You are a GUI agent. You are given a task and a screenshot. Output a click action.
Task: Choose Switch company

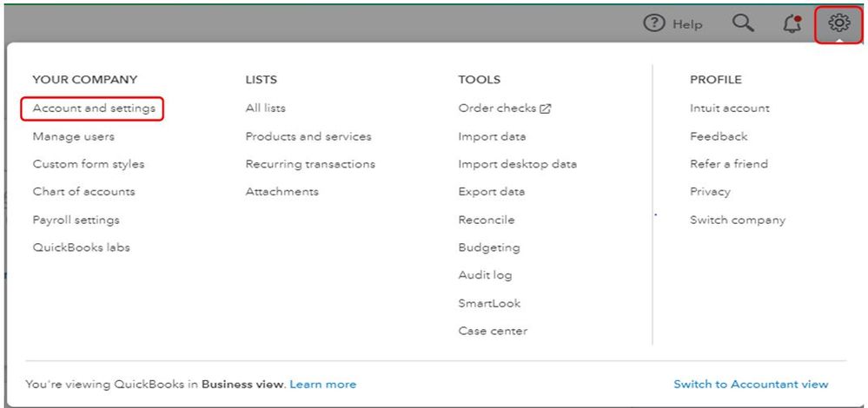pyautogui.click(x=738, y=220)
